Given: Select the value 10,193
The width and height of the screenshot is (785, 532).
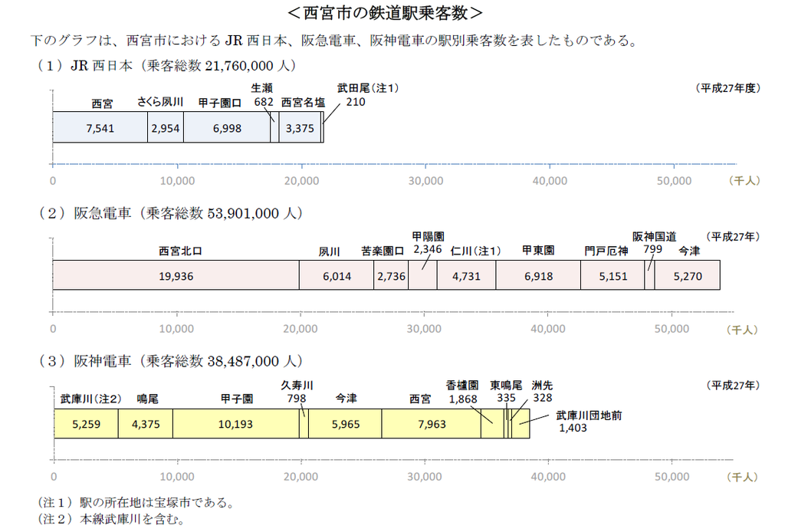Looking at the screenshot, I should [x=235, y=425].
